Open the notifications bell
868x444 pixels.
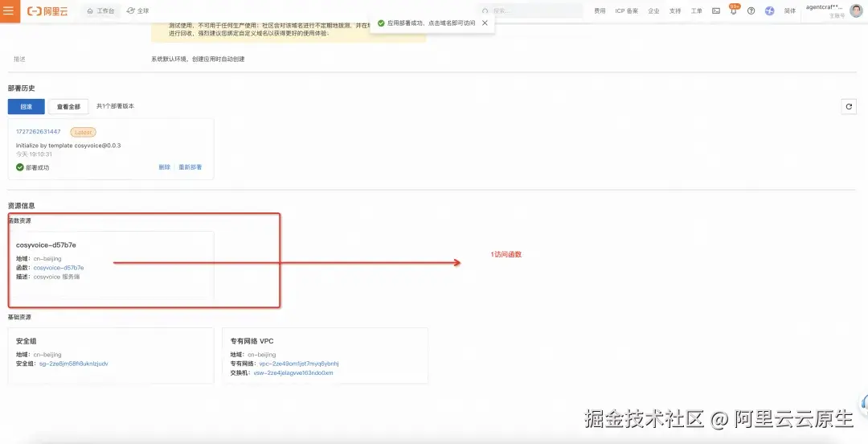pyautogui.click(x=734, y=10)
